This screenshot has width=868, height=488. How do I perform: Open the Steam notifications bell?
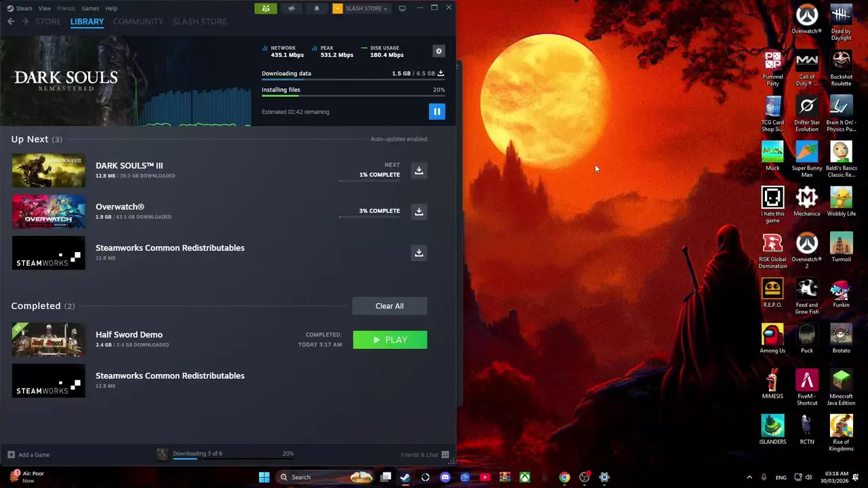[x=317, y=8]
